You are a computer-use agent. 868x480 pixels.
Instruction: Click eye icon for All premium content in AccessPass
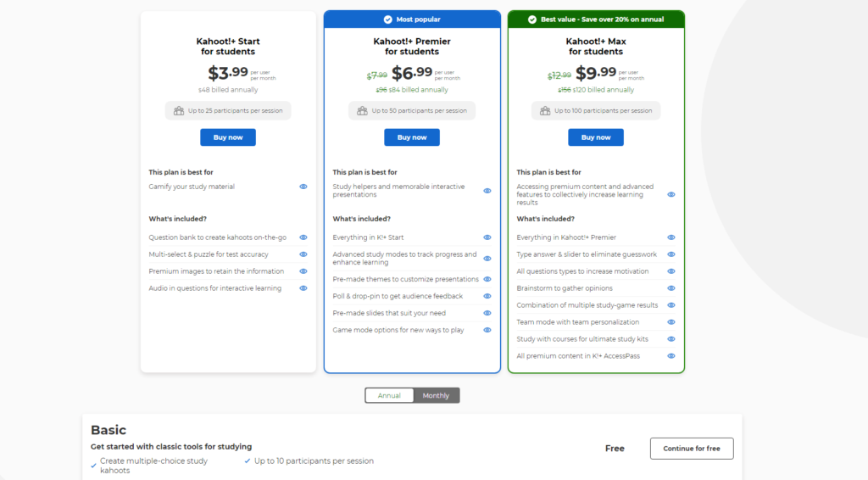pyautogui.click(x=671, y=356)
